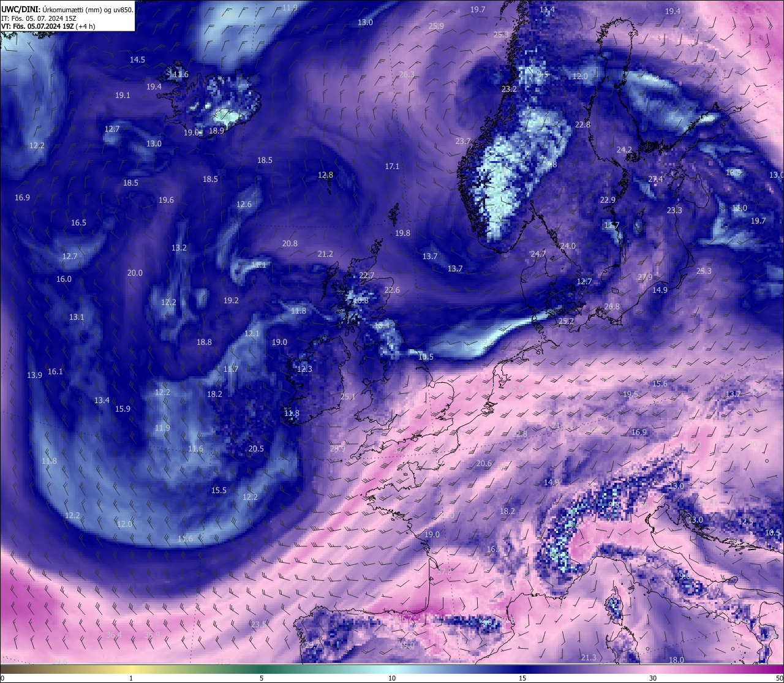
Task: Click the map value '13.4'
Action: (x=102, y=401)
